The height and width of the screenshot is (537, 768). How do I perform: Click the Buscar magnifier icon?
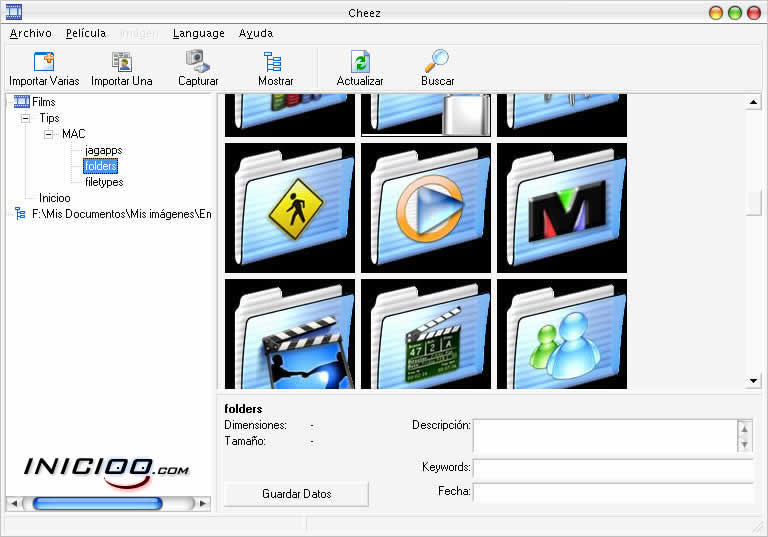[436, 61]
